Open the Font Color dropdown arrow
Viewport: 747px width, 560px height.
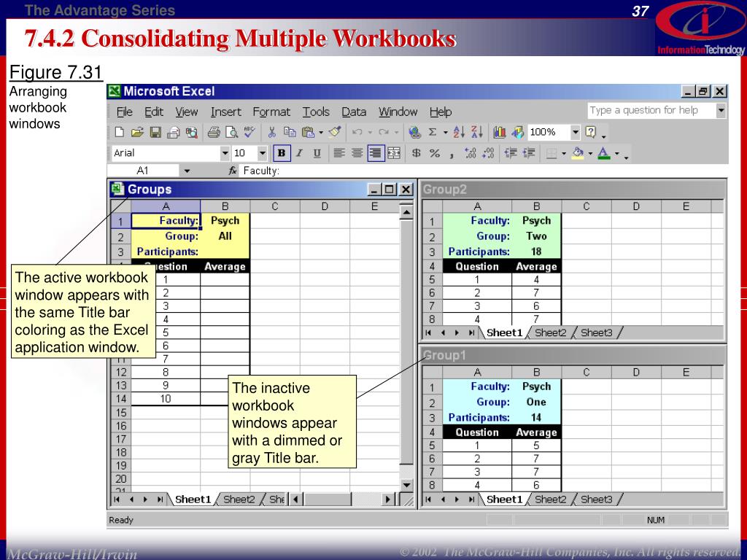[617, 153]
